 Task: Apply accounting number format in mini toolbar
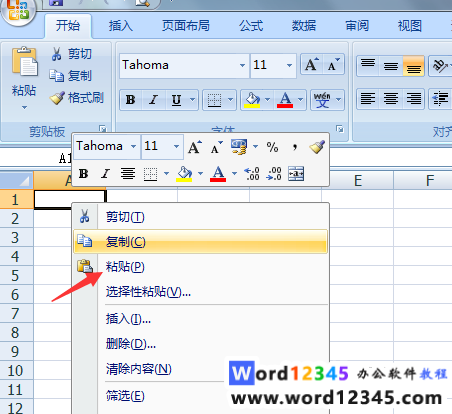[x=239, y=147]
